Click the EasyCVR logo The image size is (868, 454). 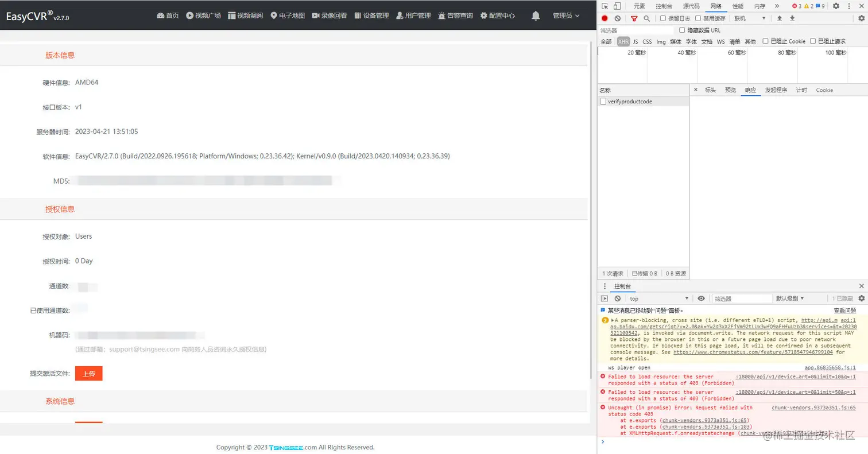pos(38,15)
